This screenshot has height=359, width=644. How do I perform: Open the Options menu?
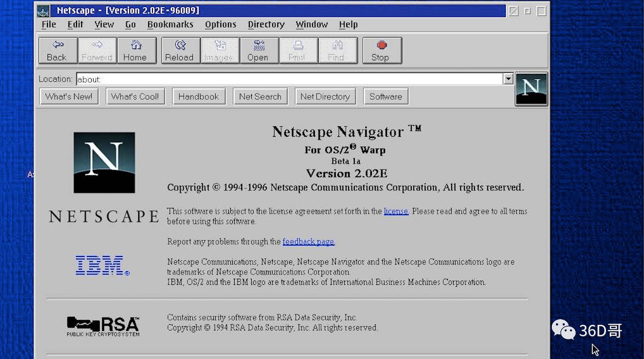coord(220,25)
